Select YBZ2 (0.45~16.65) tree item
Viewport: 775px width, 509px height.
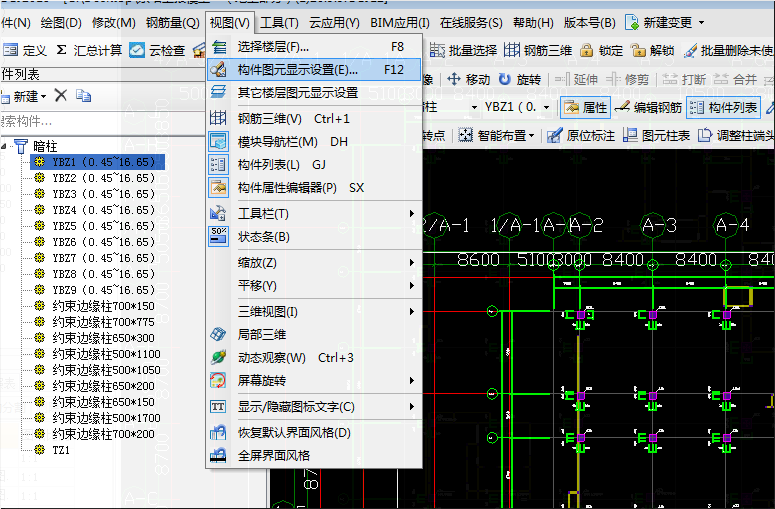point(104,178)
